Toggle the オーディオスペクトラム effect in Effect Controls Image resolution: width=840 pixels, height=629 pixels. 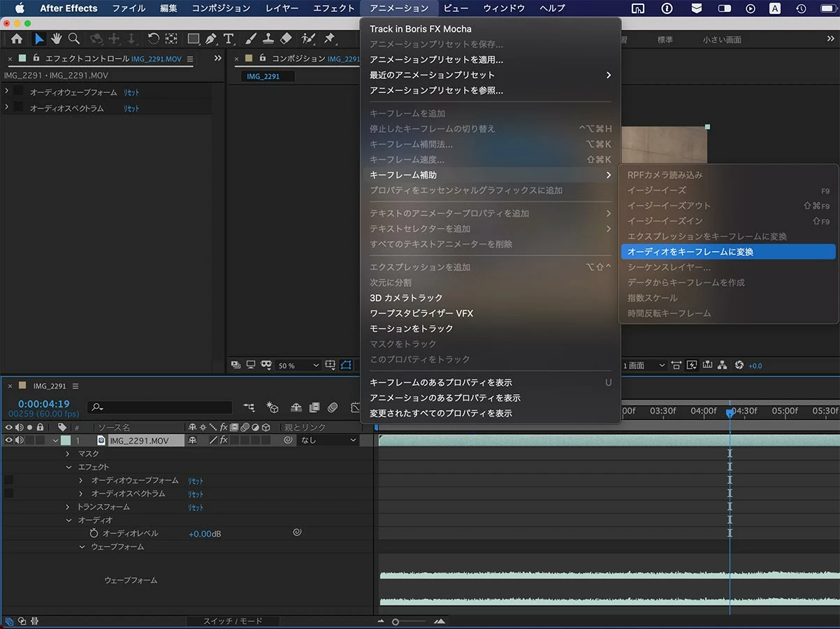click(18, 108)
